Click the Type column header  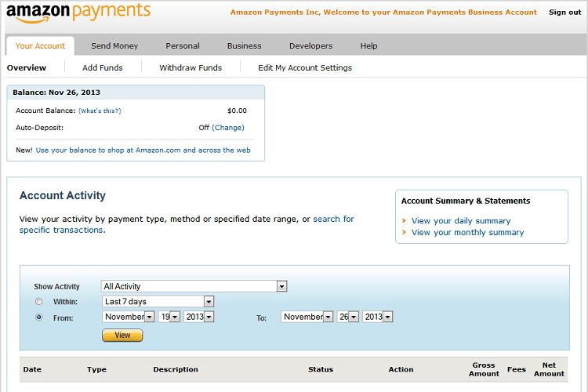pyautogui.click(x=96, y=369)
